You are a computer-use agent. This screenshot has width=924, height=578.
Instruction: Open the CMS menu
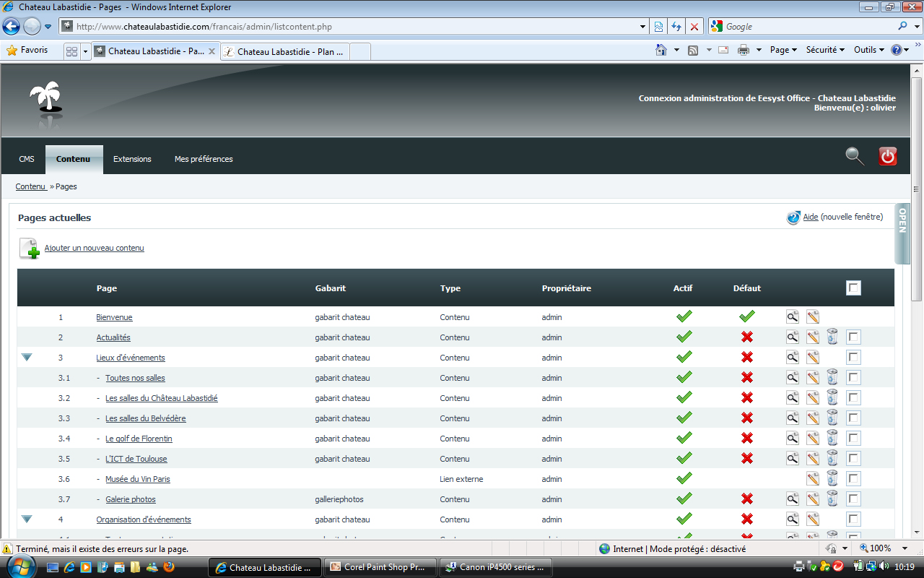click(27, 159)
